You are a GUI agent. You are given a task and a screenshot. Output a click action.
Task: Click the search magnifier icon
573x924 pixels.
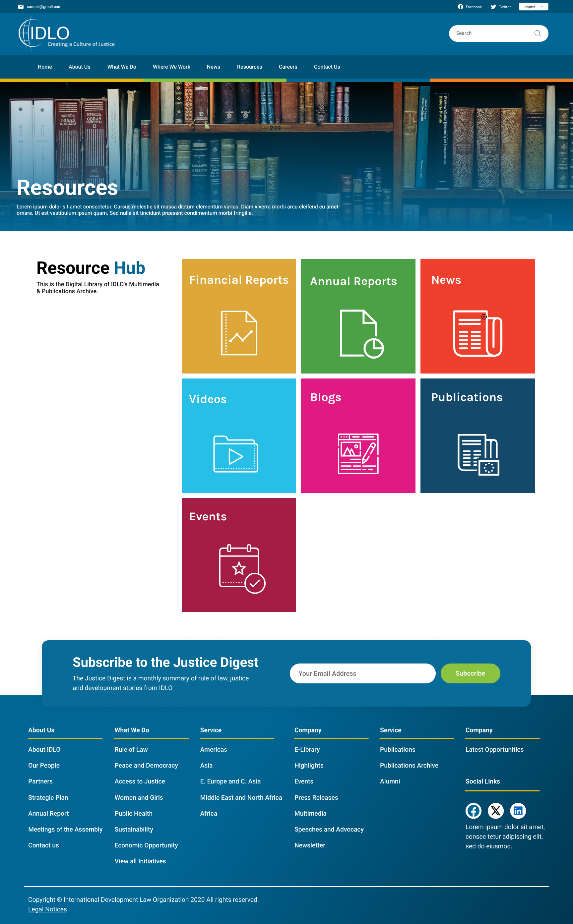538,33
